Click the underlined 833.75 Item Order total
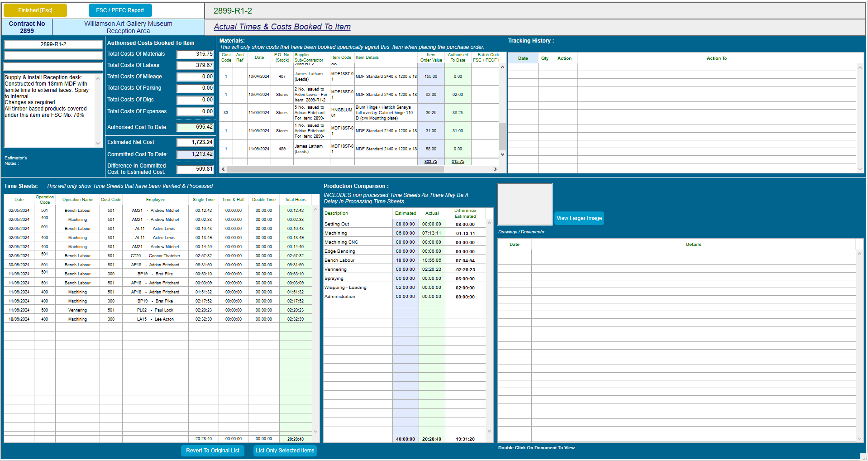This screenshot has height=461, width=868. pos(430,161)
